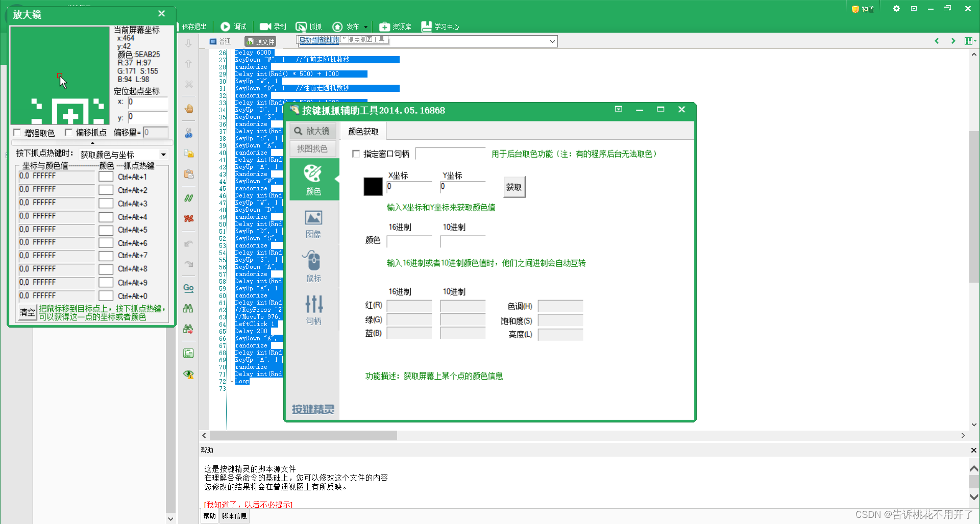Click the 16进制 颜色 input field

click(409, 241)
